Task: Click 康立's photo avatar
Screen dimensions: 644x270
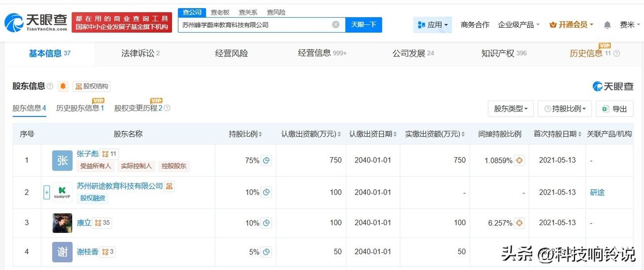Action: [x=62, y=223]
